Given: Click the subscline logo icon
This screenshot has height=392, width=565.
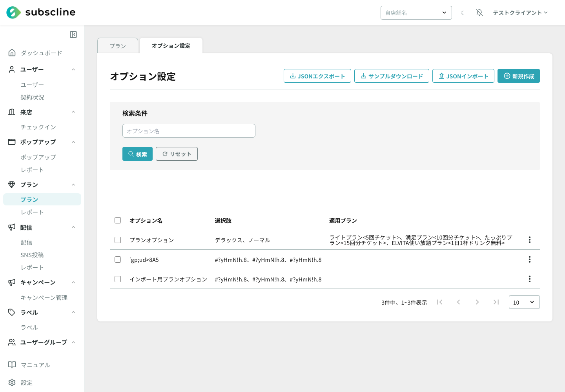Looking at the screenshot, I should click(14, 13).
